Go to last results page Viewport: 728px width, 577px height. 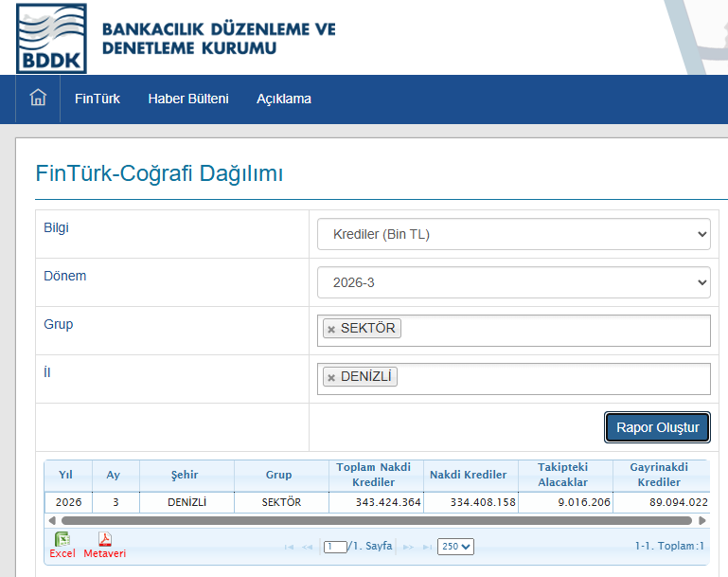tap(427, 547)
